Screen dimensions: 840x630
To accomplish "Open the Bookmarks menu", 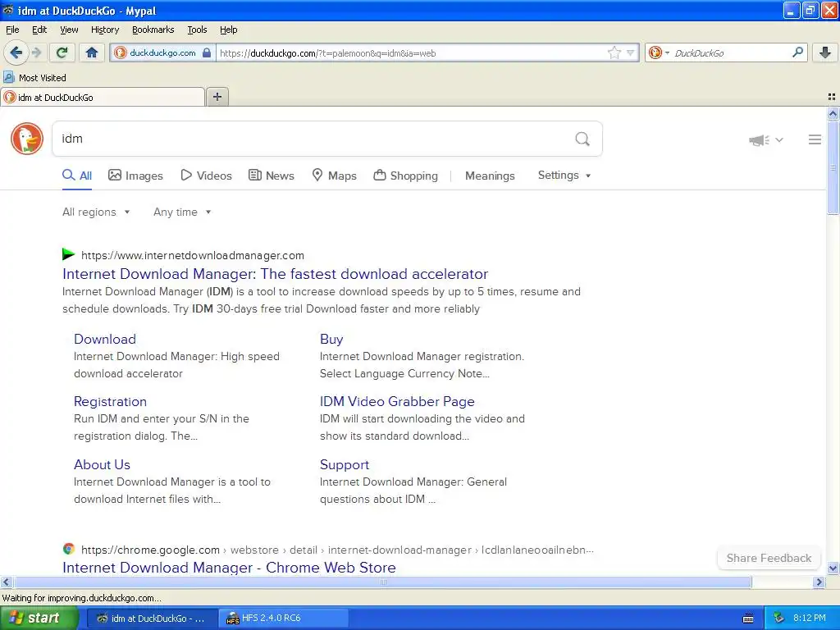I will click(153, 30).
